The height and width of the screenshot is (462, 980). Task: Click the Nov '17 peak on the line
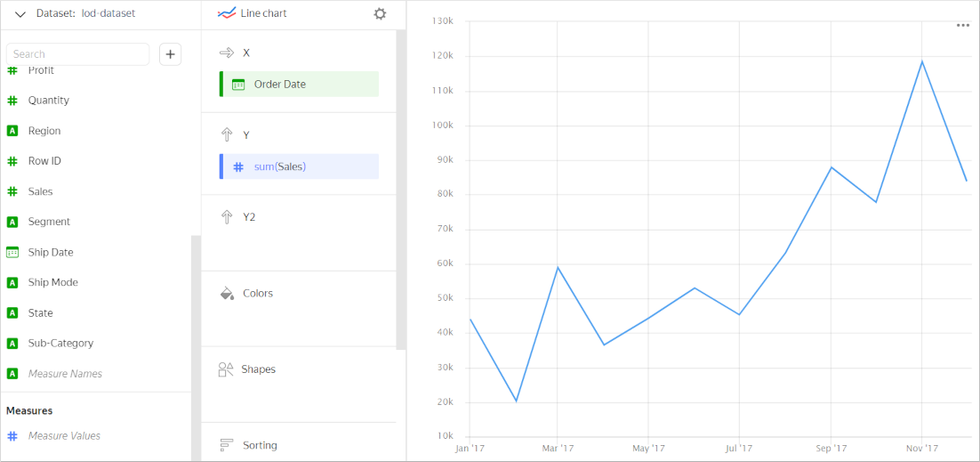click(x=922, y=61)
